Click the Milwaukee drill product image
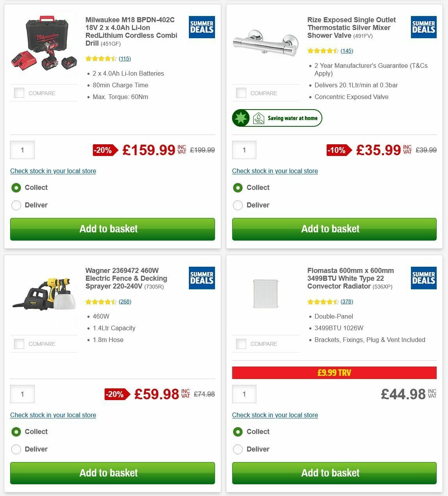This screenshot has height=496, width=448. pos(44,44)
